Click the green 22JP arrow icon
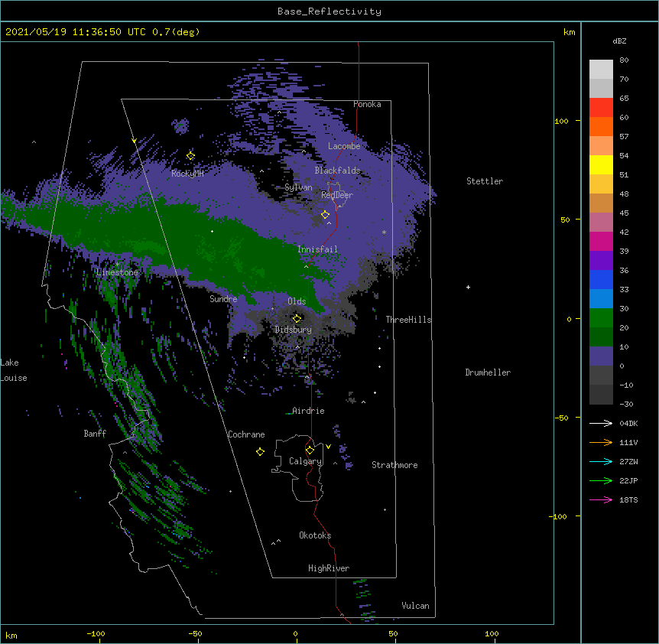The width and height of the screenshot is (659, 644). point(601,480)
